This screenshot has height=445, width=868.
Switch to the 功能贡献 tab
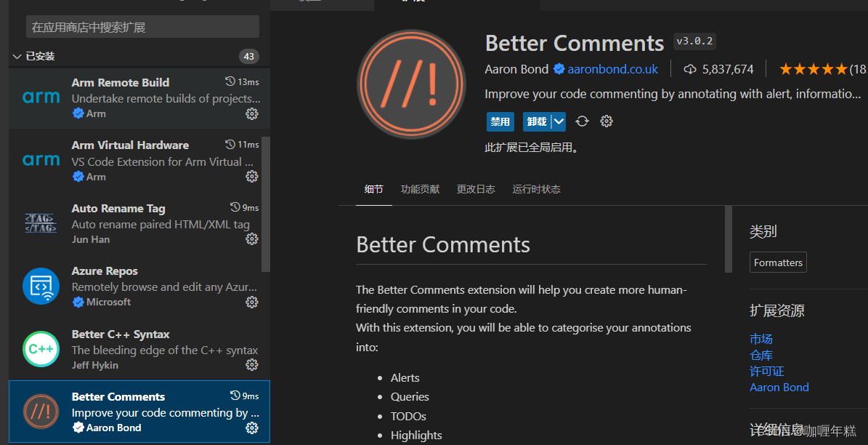pos(420,190)
